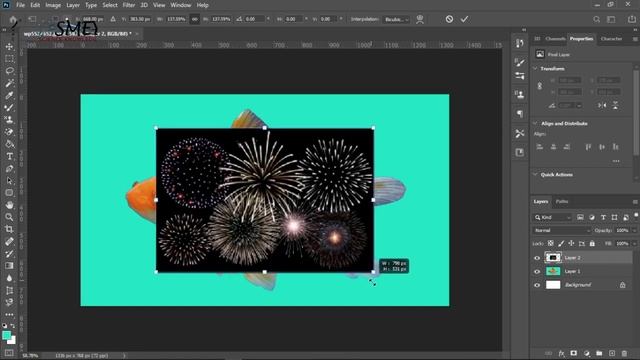Collapse the Align and Distribute section
This screenshot has width=640, height=360.
(x=535, y=123)
